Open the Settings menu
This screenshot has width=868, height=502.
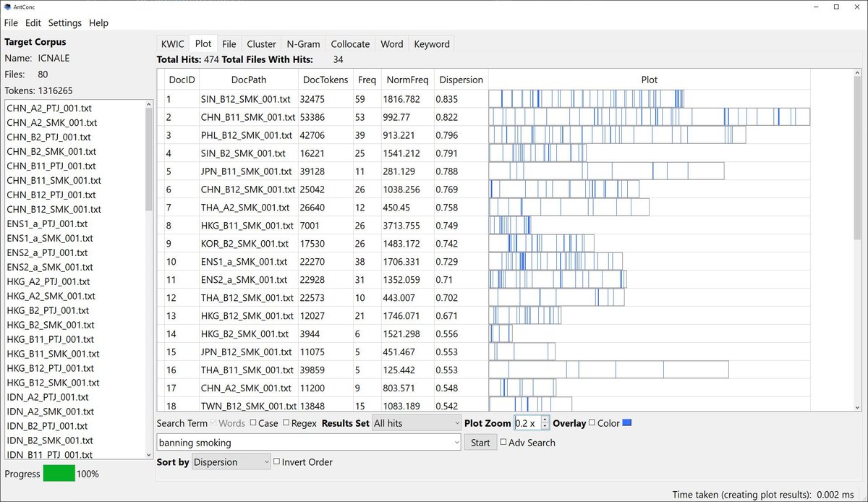pyautogui.click(x=65, y=23)
